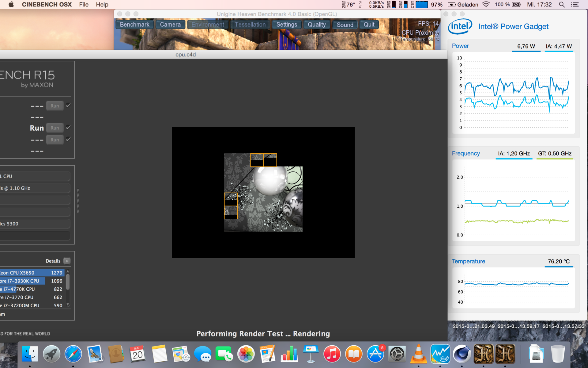Click the Cinebench icon in the dock

point(462,354)
